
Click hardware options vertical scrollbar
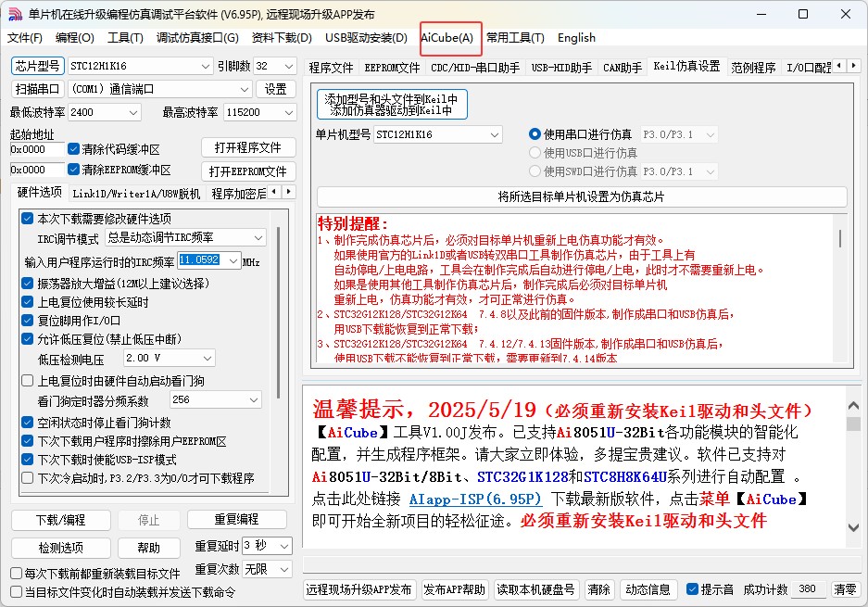click(278, 313)
